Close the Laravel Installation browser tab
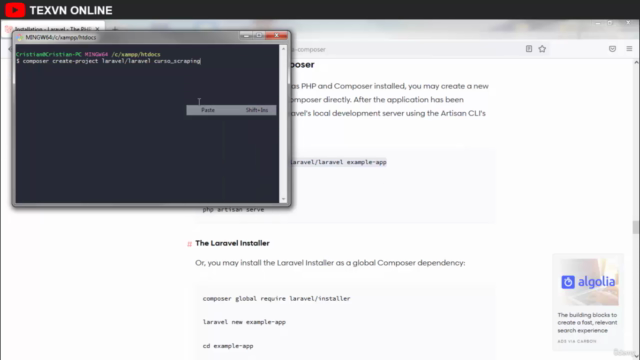The image size is (640, 360). pos(97,29)
